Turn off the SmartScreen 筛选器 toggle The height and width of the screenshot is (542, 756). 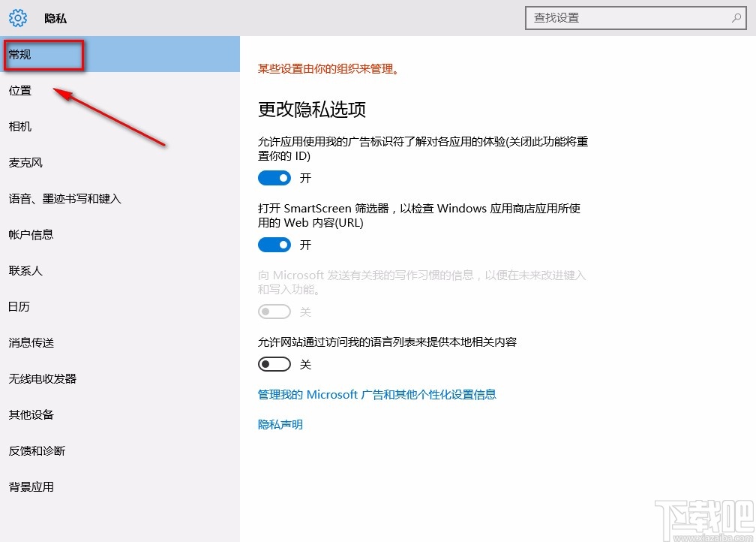274,245
